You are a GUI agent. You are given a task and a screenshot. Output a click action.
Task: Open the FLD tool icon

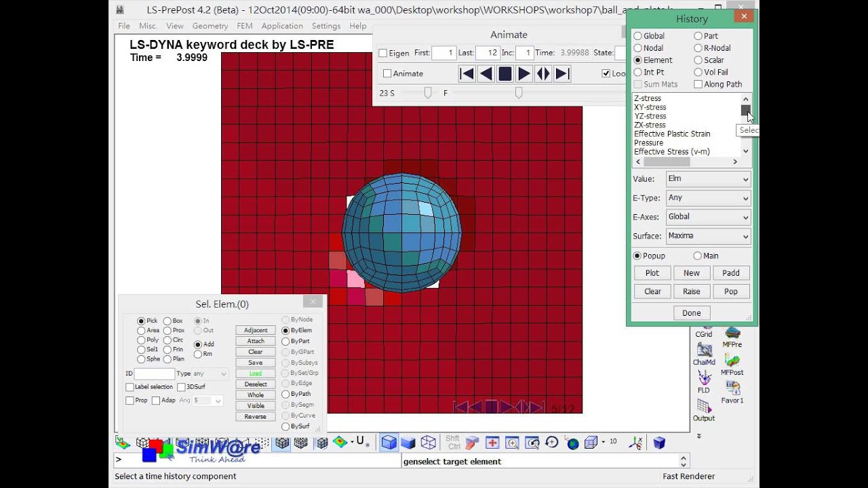tap(704, 382)
